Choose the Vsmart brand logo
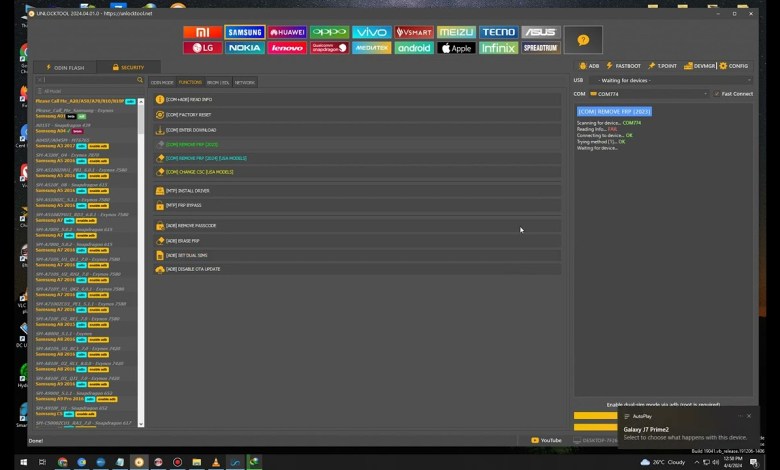This screenshot has height=470, width=780. tap(414, 32)
